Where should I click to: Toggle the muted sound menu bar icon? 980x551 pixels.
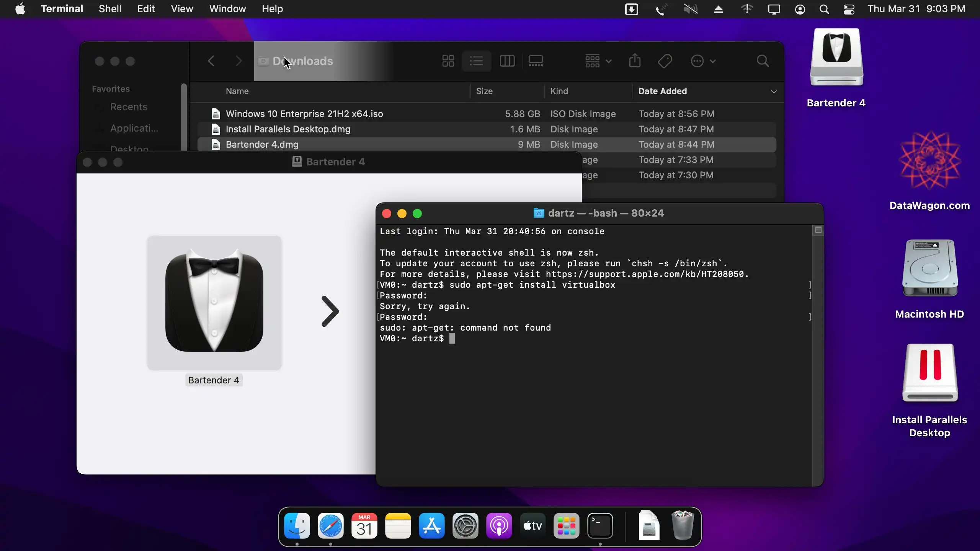[x=691, y=9]
